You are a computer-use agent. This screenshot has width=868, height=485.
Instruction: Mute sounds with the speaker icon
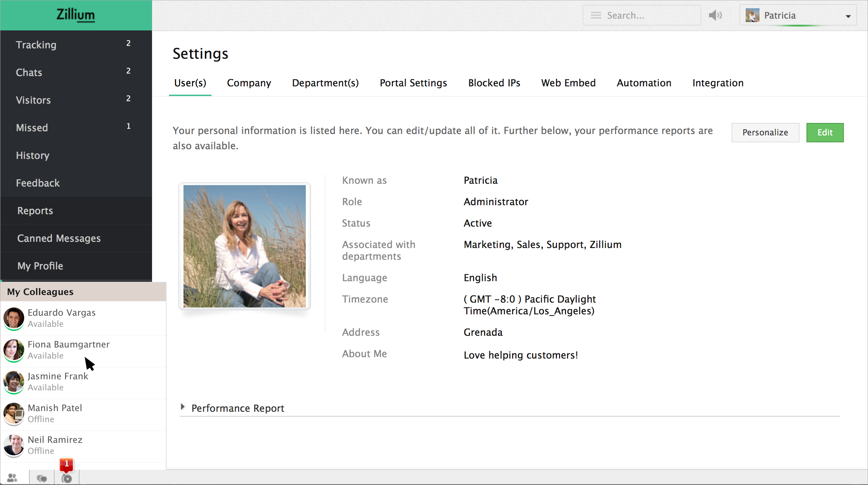tap(715, 16)
